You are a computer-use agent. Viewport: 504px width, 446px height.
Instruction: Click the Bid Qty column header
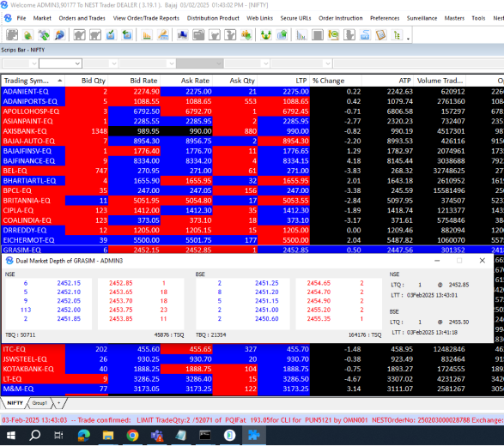pyautogui.click(x=86, y=81)
